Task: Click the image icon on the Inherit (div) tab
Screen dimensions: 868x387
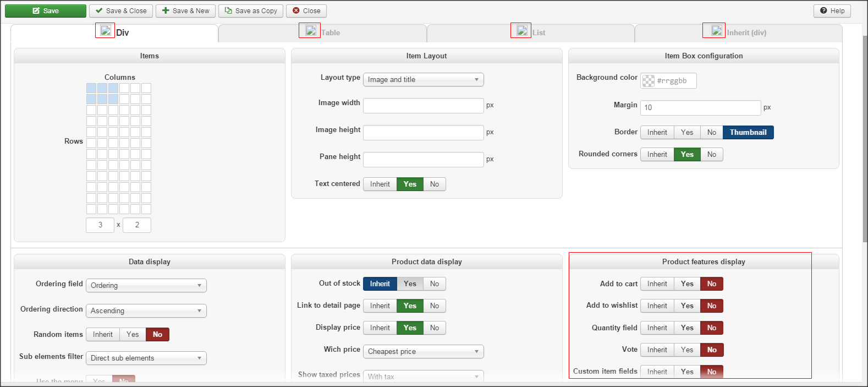Action: [x=716, y=30]
